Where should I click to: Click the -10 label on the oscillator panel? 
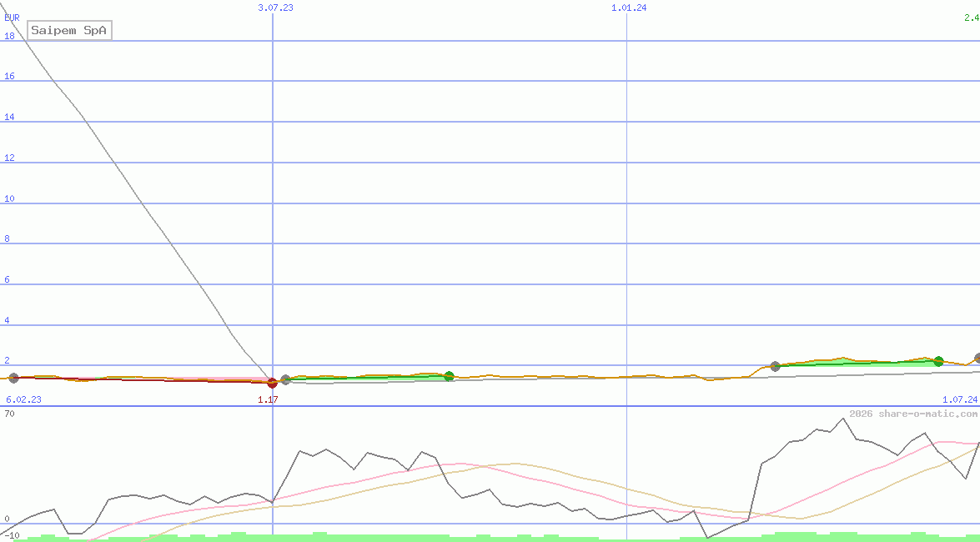[11, 534]
